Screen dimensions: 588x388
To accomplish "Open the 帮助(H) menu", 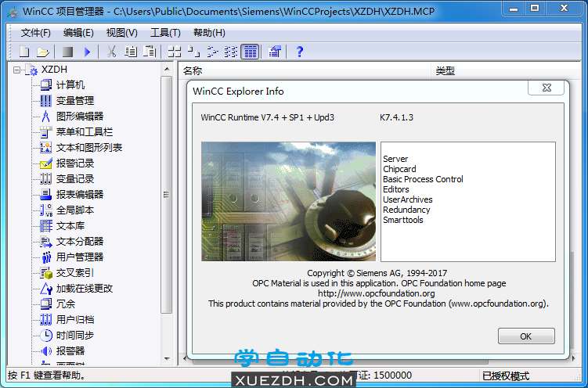I will (209, 33).
